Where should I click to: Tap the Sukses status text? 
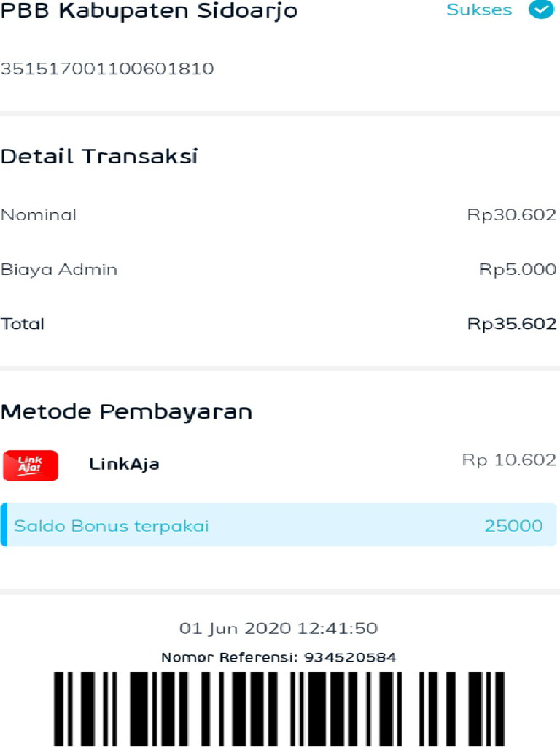[x=479, y=10]
